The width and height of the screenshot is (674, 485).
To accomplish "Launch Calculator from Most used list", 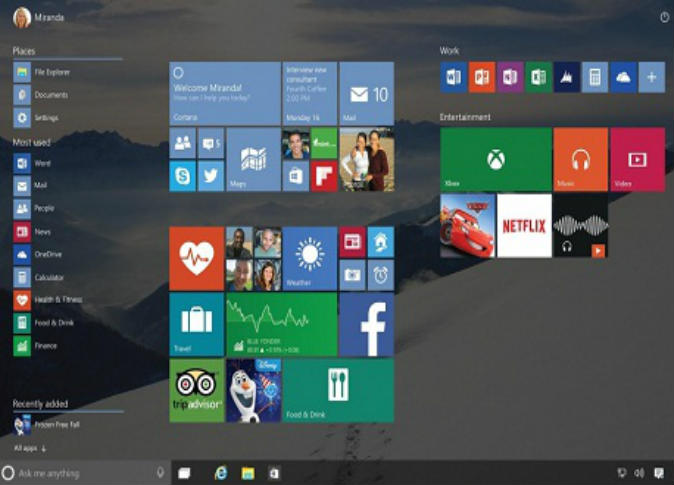I will point(39,277).
